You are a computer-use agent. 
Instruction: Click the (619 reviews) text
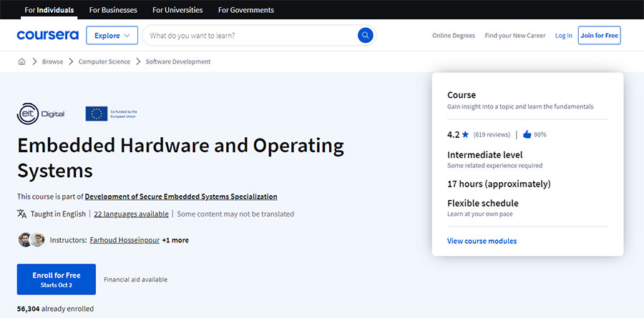point(492,134)
